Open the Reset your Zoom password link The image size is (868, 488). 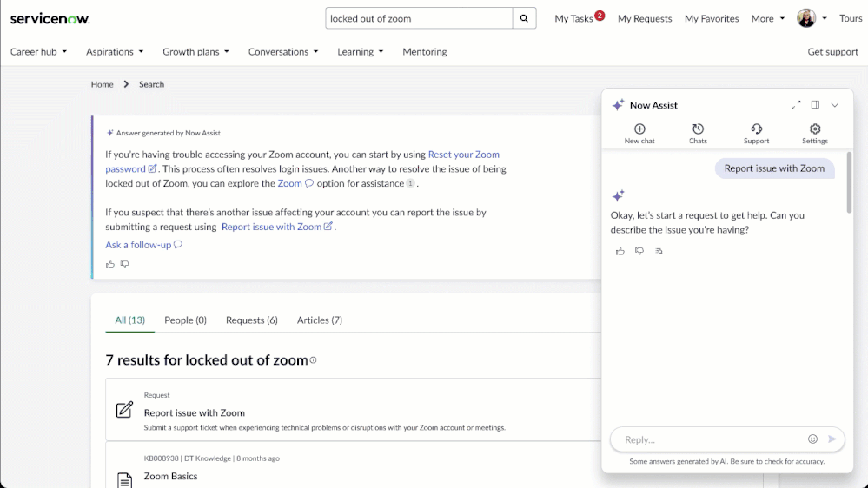(x=463, y=155)
